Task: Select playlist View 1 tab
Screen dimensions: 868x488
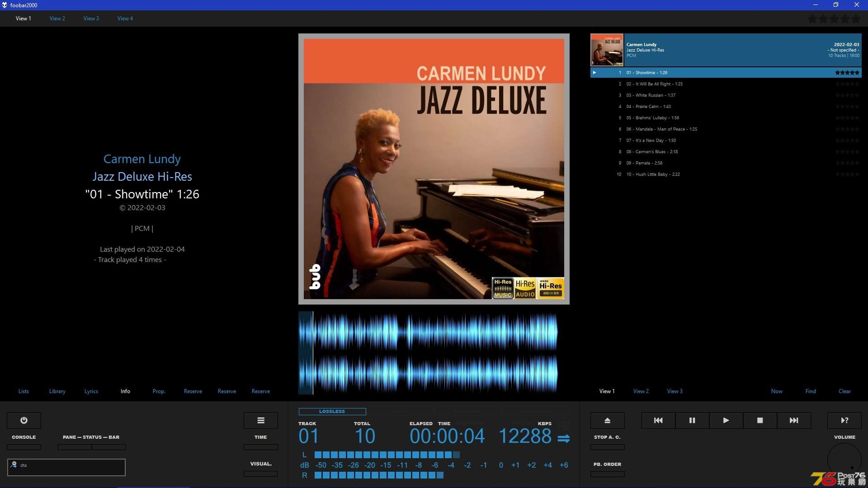Action: pos(607,391)
